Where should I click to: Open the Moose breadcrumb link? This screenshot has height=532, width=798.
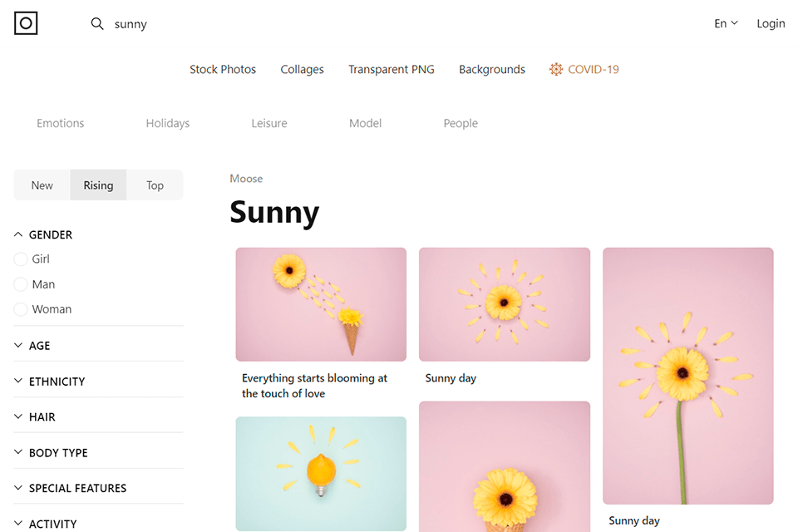click(246, 179)
